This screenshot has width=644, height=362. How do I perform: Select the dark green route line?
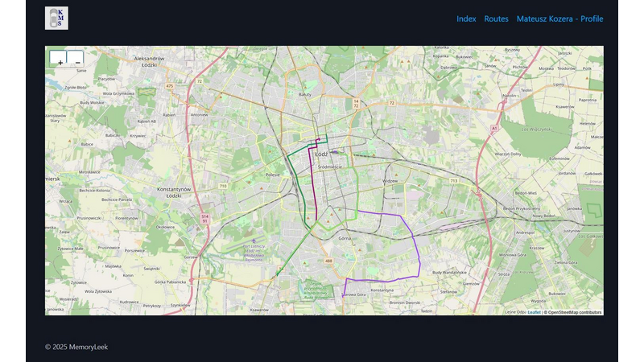(x=298, y=185)
